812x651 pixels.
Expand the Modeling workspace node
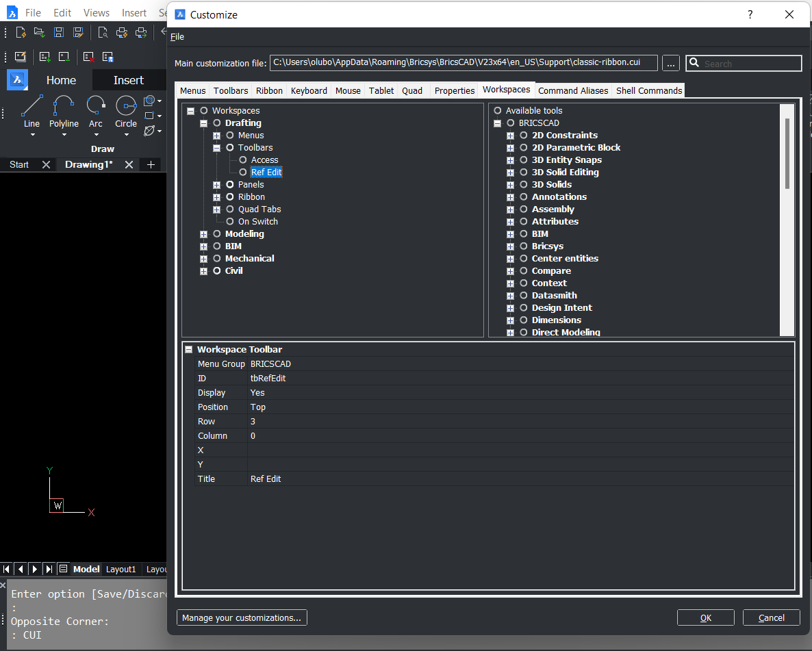203,234
